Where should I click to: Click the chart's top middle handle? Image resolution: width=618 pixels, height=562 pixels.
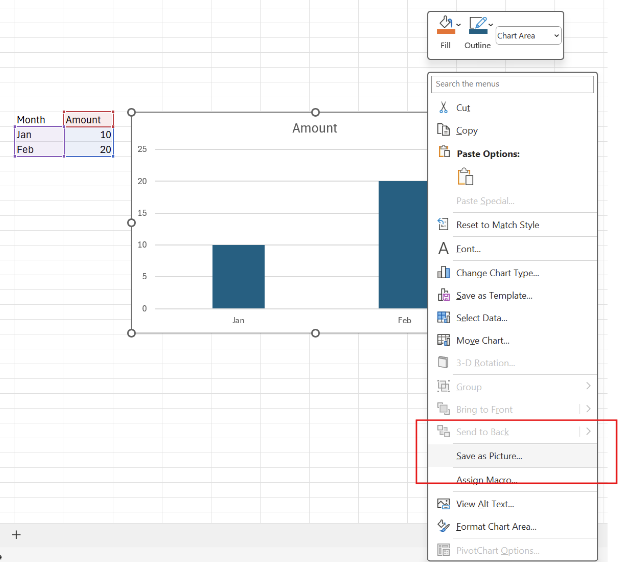click(315, 112)
